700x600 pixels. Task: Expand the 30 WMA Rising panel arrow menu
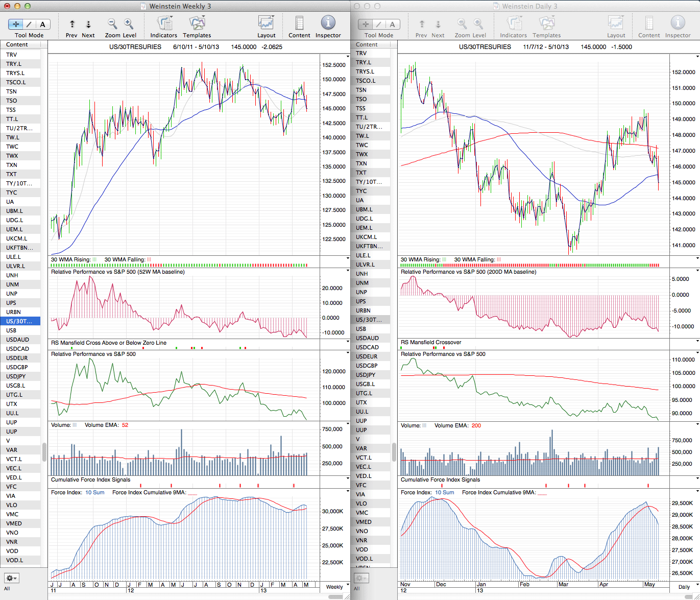(347, 259)
